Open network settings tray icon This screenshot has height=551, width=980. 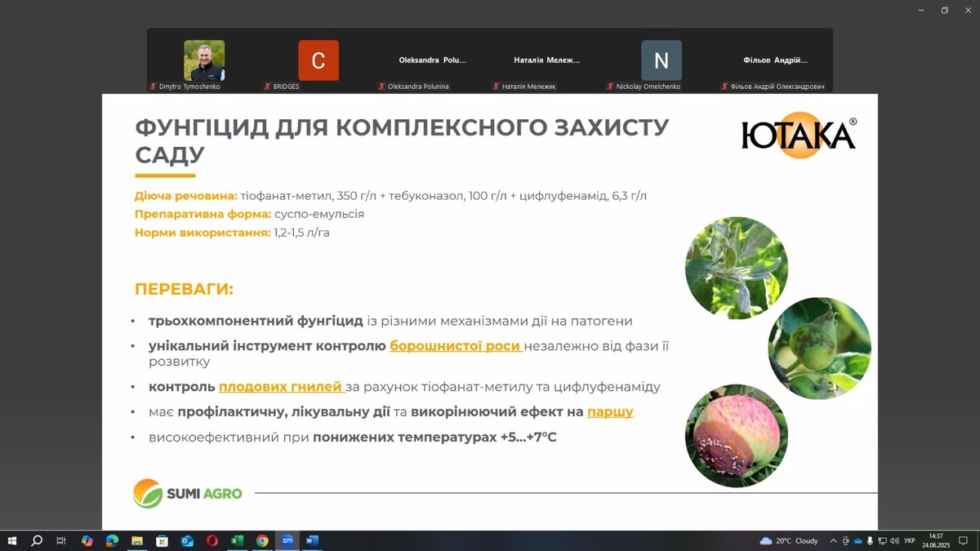click(882, 540)
